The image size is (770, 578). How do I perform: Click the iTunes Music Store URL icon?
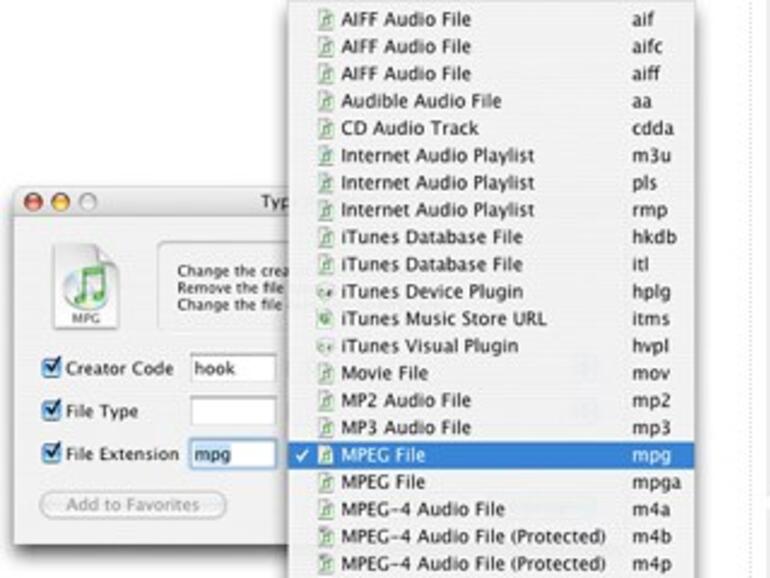pyautogui.click(x=325, y=319)
